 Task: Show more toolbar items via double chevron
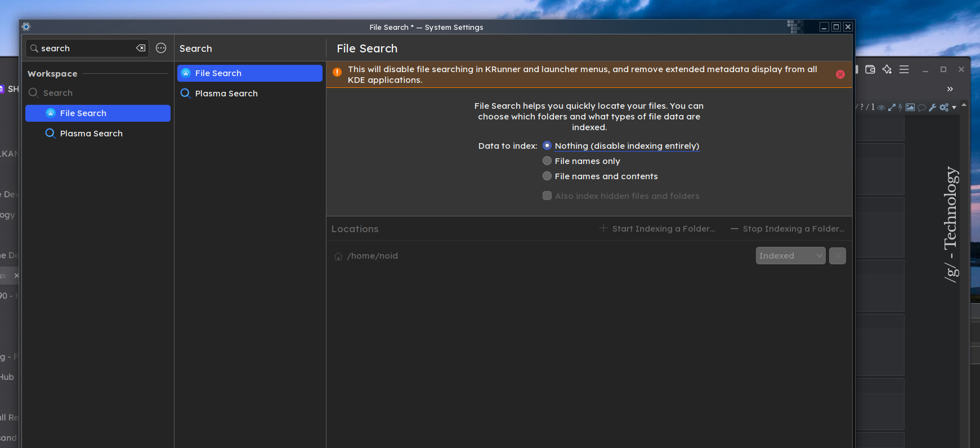tap(950, 89)
